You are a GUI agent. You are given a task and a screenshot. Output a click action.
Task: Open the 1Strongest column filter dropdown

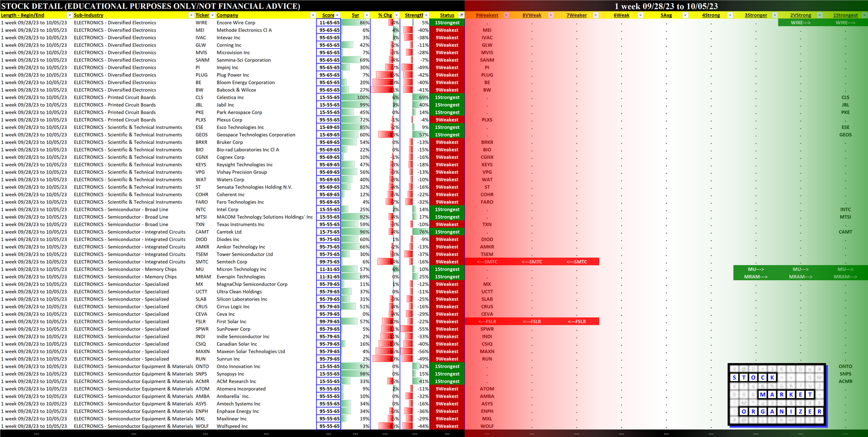click(x=865, y=15)
